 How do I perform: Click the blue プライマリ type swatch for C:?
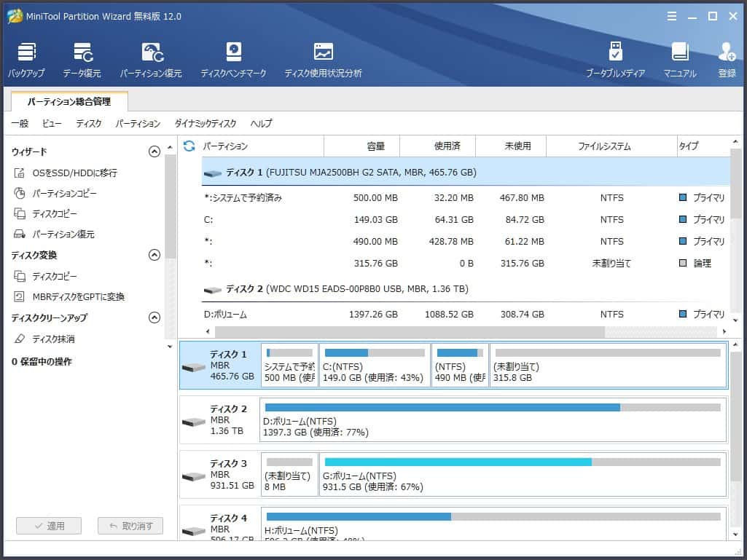click(x=683, y=219)
